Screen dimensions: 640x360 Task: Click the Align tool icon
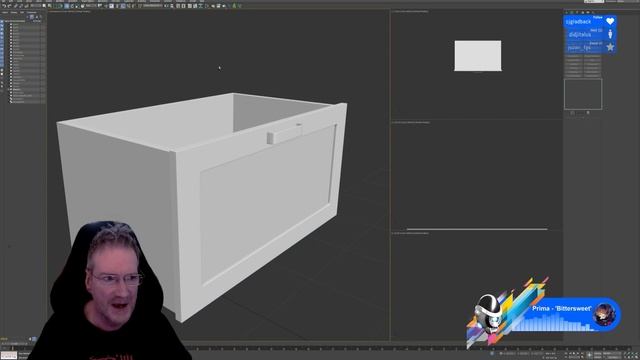(172, 6)
